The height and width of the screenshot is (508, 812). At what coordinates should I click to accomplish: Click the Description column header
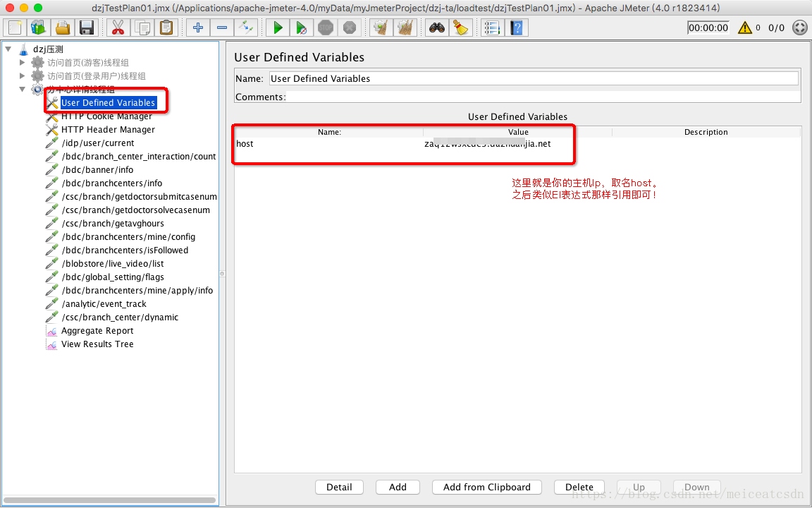coord(706,132)
